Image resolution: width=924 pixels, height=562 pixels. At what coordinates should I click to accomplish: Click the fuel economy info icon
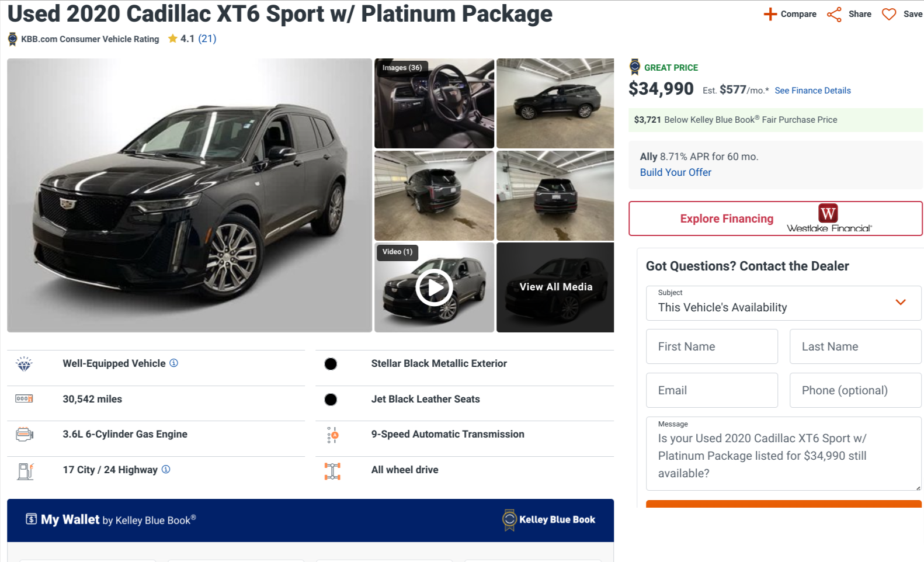click(166, 469)
